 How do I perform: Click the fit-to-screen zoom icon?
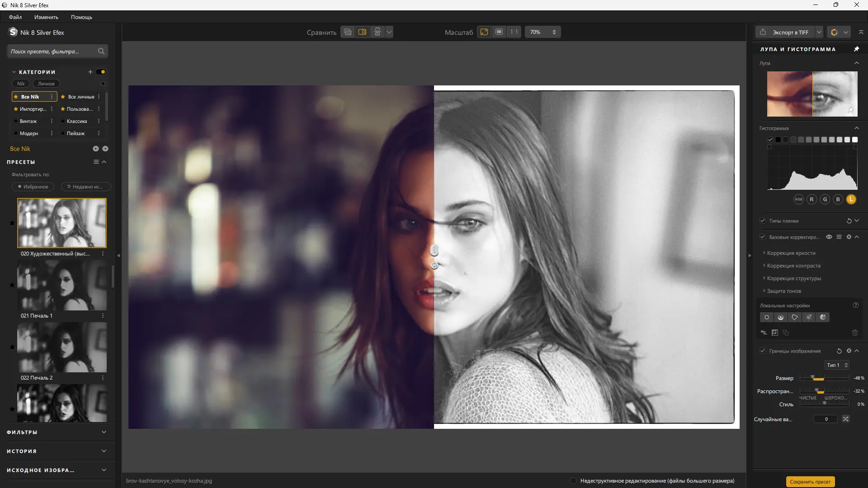pyautogui.click(x=484, y=32)
